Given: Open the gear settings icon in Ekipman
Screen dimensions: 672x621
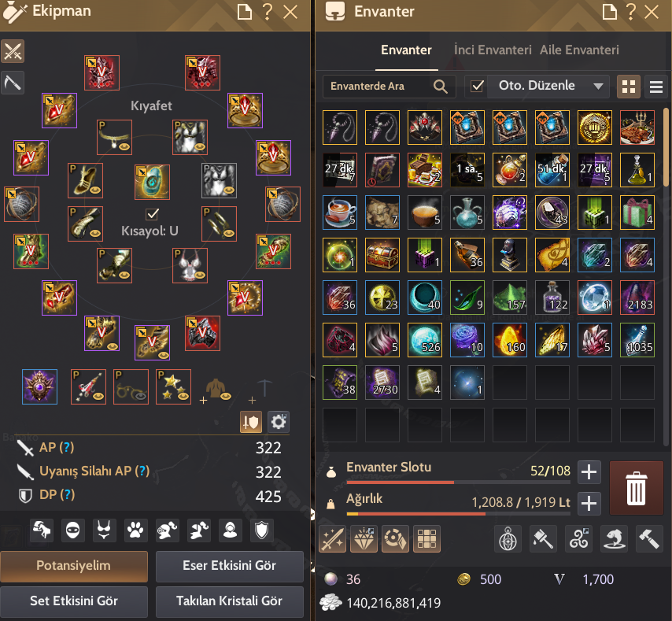Looking at the screenshot, I should pyautogui.click(x=279, y=422).
